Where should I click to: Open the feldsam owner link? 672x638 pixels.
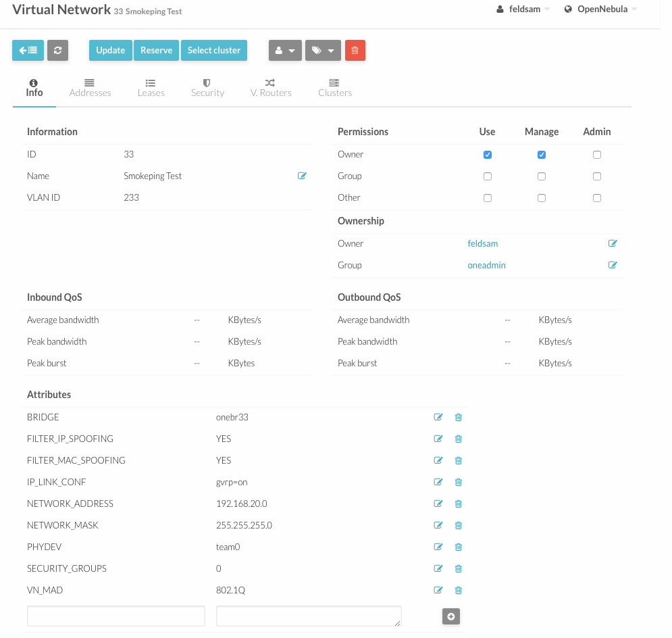pyautogui.click(x=483, y=243)
